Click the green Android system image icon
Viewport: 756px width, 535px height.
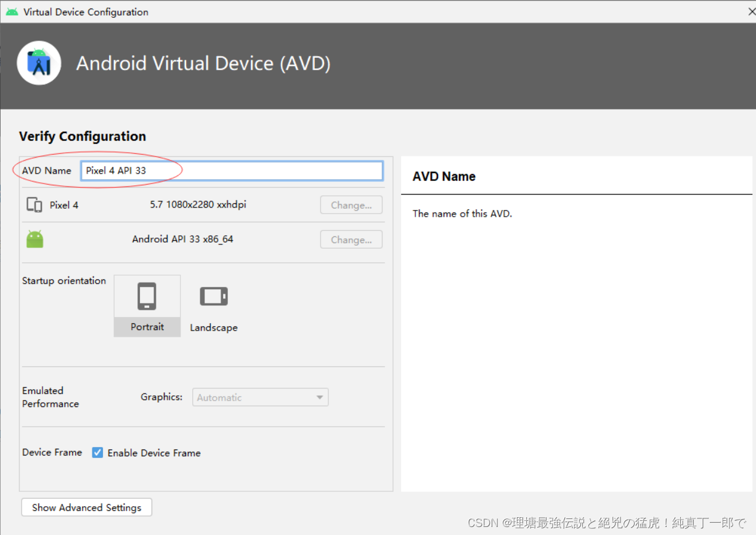[35, 239]
